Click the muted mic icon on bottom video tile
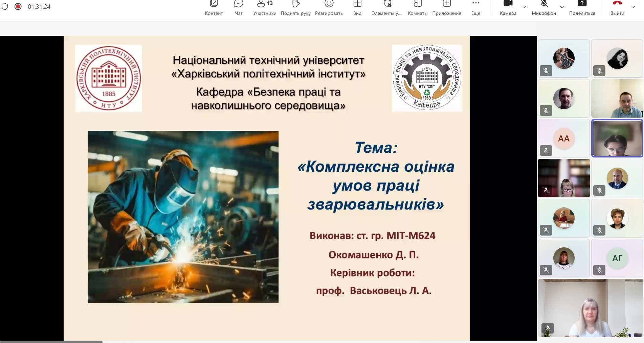The width and height of the screenshot is (644, 343). (x=548, y=328)
